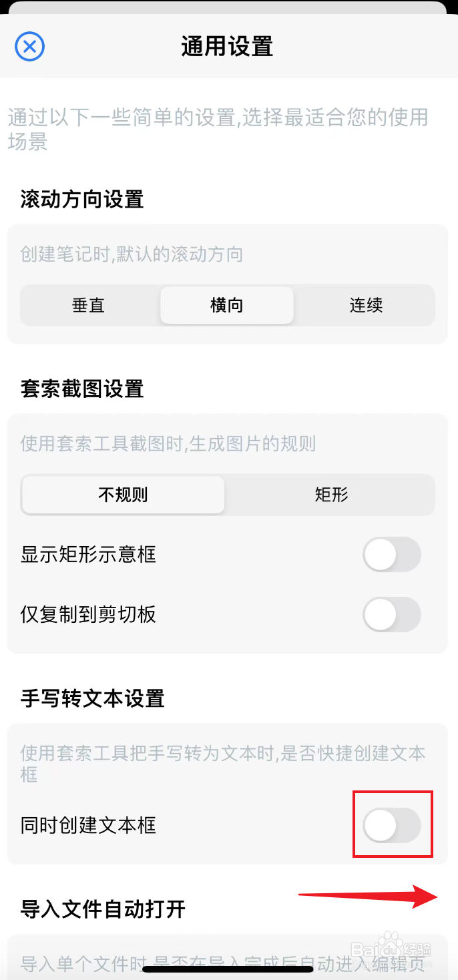Select 垂直 scroll direction
Viewport: 458px width, 980px height.
click(89, 305)
